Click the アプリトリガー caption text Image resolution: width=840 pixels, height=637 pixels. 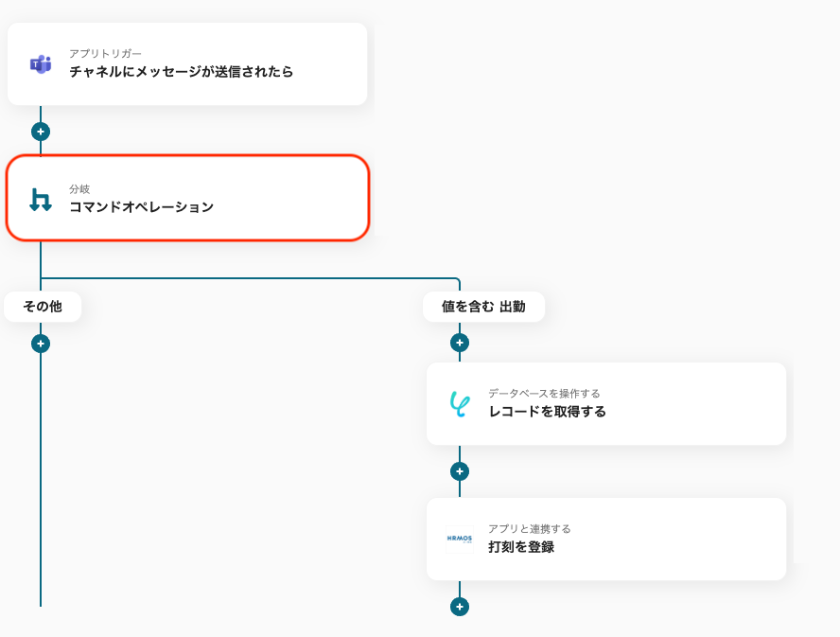(105, 54)
